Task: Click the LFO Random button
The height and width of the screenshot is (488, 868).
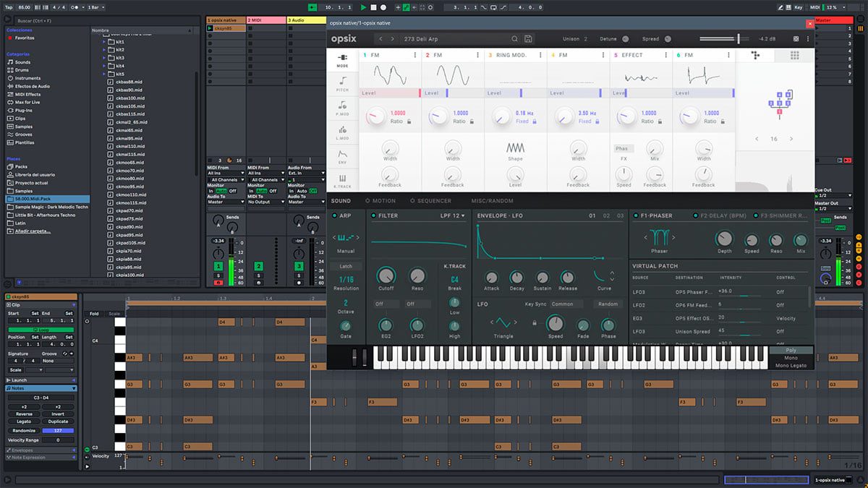Action: coord(608,304)
